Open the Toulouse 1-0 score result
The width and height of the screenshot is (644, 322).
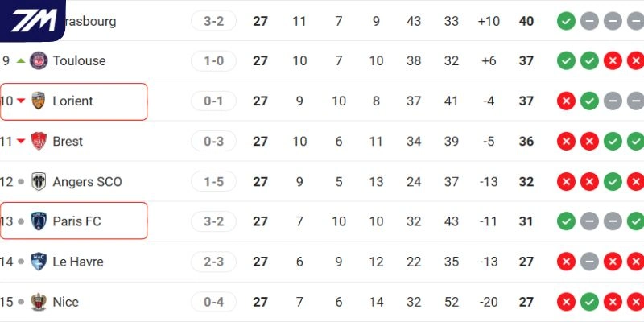tap(213, 60)
